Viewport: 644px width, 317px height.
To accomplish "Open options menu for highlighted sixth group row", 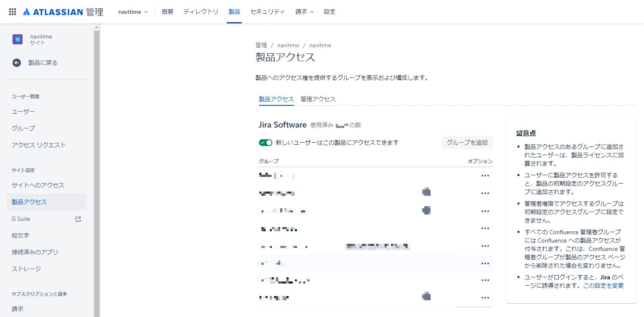I will pos(485,263).
